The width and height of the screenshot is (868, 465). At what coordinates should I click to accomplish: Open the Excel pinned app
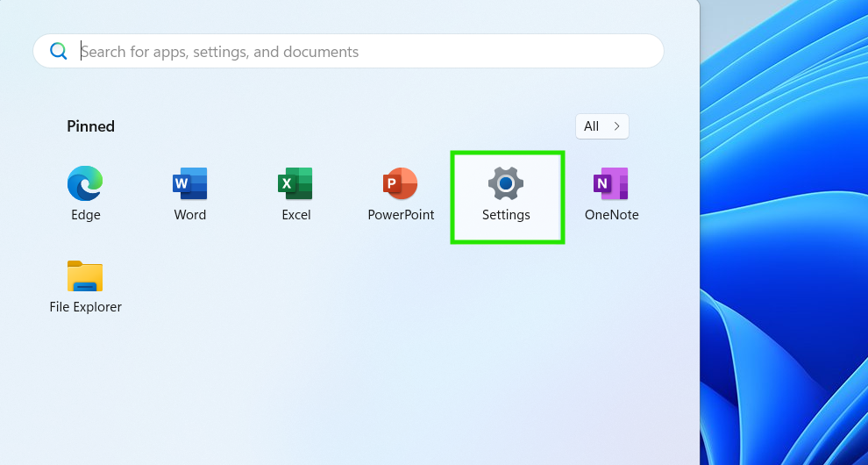coord(295,194)
